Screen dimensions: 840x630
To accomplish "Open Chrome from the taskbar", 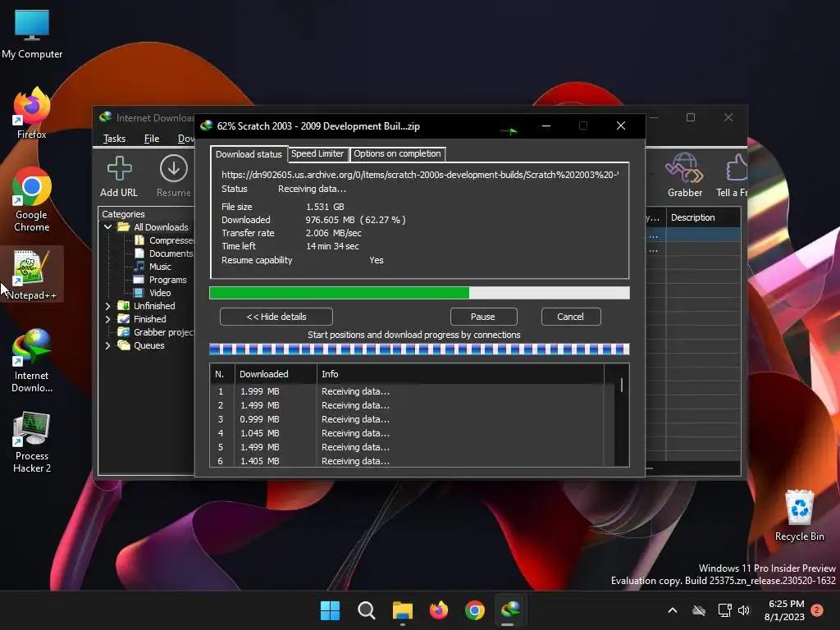I will click(475, 610).
